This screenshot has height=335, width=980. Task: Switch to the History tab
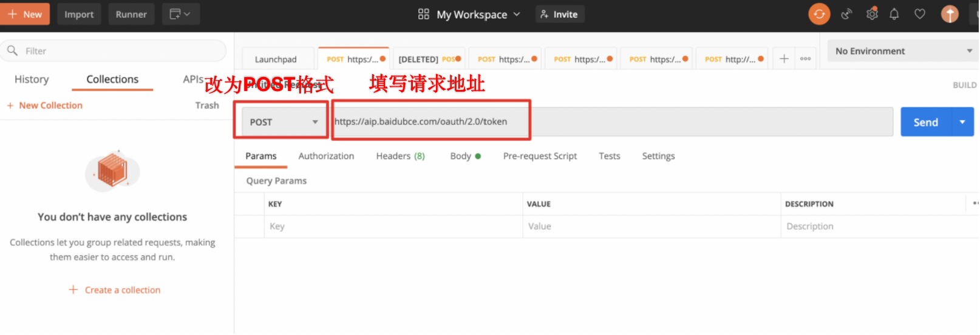pos(32,79)
